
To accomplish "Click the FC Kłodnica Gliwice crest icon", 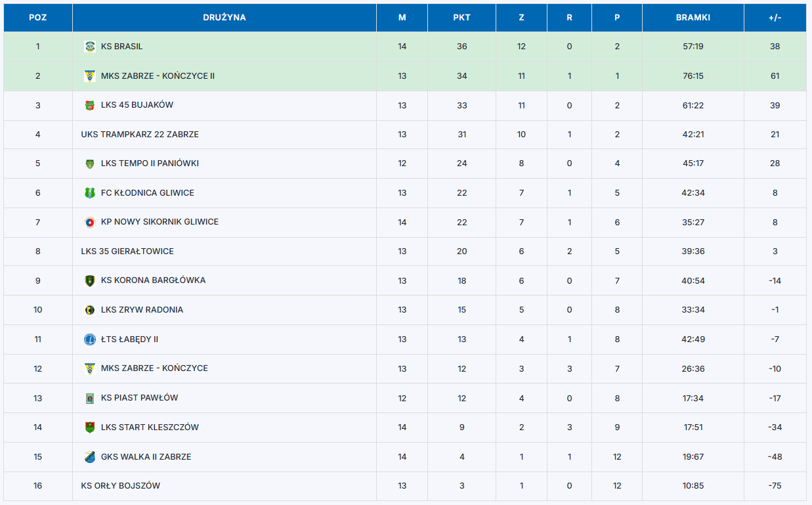I will [90, 193].
